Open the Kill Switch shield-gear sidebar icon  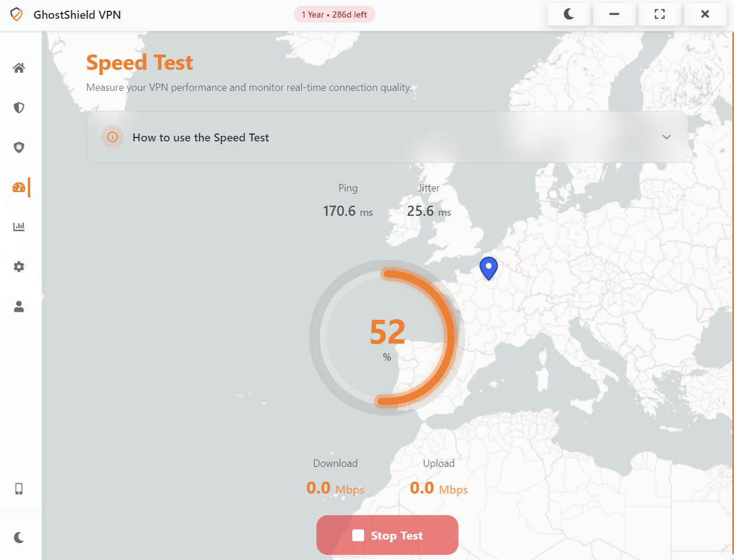coord(19,147)
